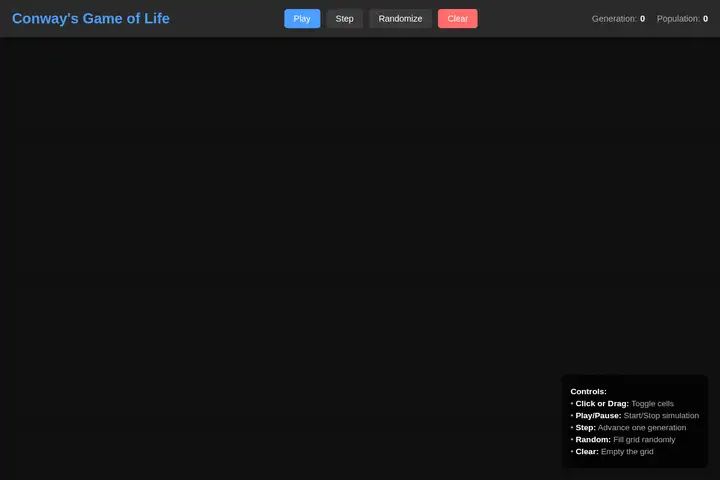Click the 'Click or Drag: Toggle cells' hint

[622, 404]
